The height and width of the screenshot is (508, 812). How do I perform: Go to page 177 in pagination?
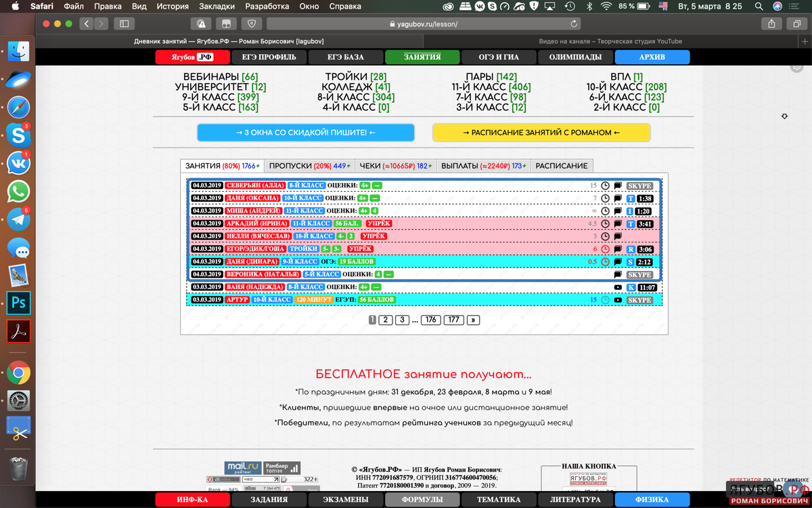[x=453, y=320]
